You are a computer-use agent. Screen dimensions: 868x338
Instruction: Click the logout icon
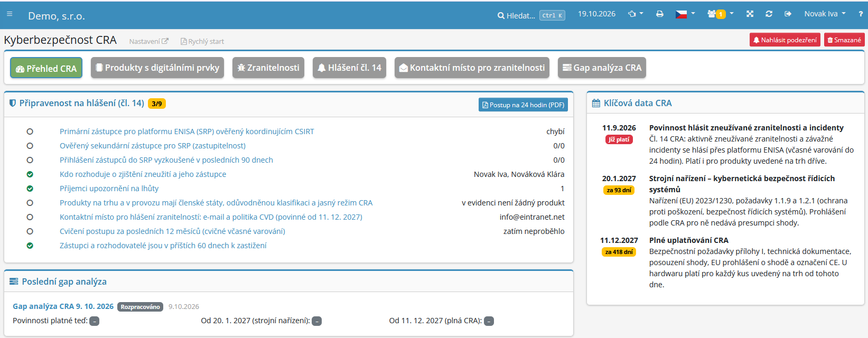click(x=788, y=14)
